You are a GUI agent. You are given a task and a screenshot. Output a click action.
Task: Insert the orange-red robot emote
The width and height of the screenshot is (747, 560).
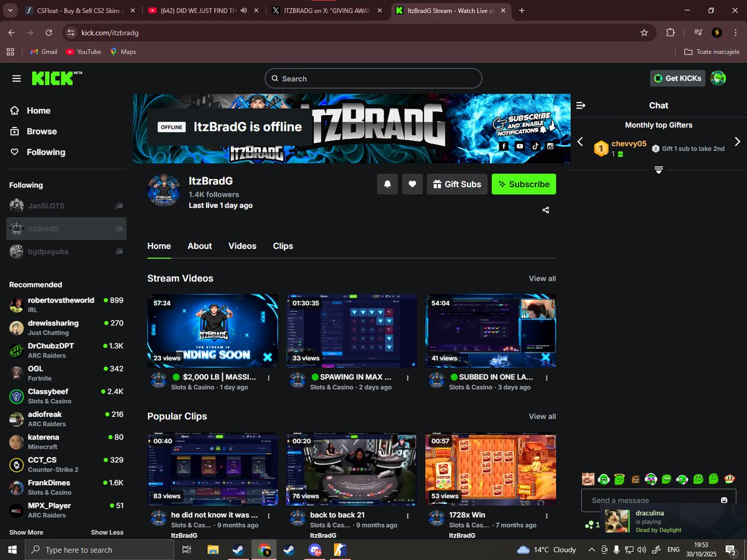pyautogui.click(x=730, y=479)
